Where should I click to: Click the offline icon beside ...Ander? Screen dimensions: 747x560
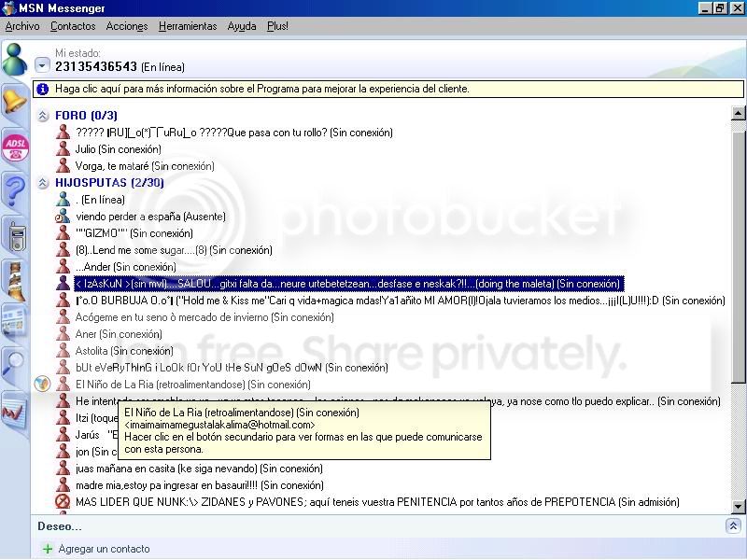[63, 267]
